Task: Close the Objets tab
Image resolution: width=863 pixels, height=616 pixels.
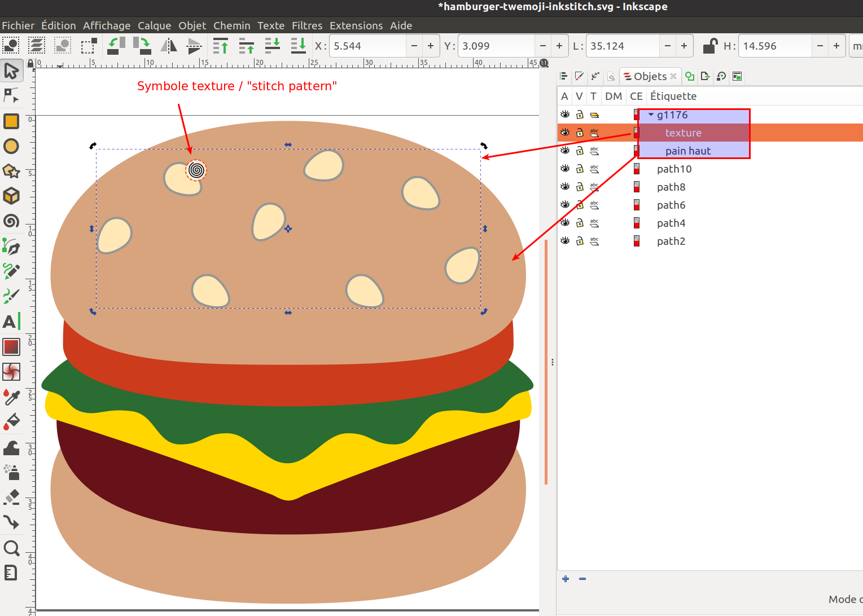Action: [x=673, y=76]
